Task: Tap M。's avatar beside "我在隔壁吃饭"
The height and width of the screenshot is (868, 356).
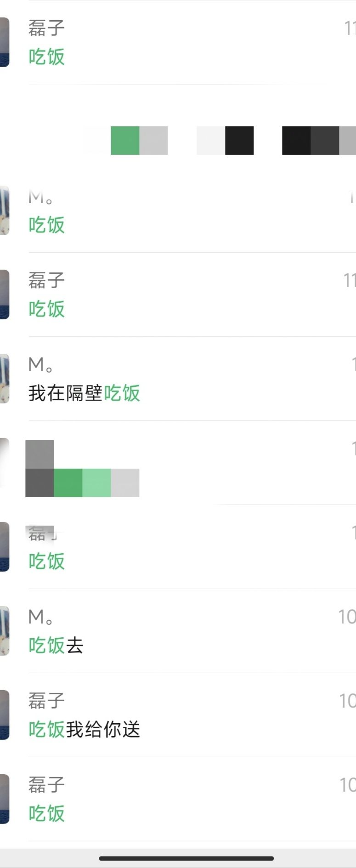Action: 4,379
